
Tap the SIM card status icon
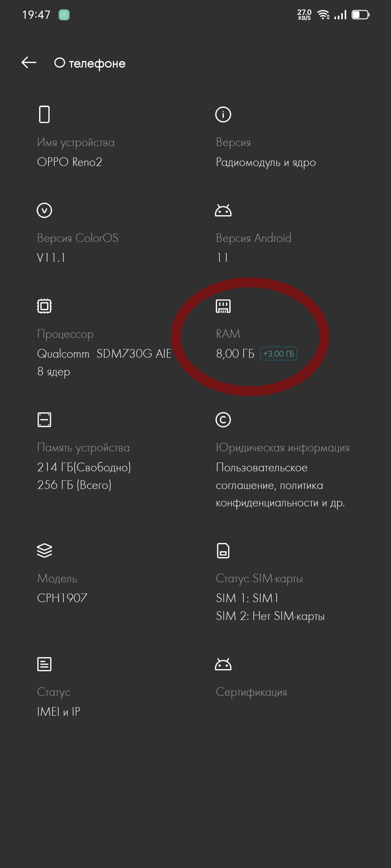click(223, 550)
